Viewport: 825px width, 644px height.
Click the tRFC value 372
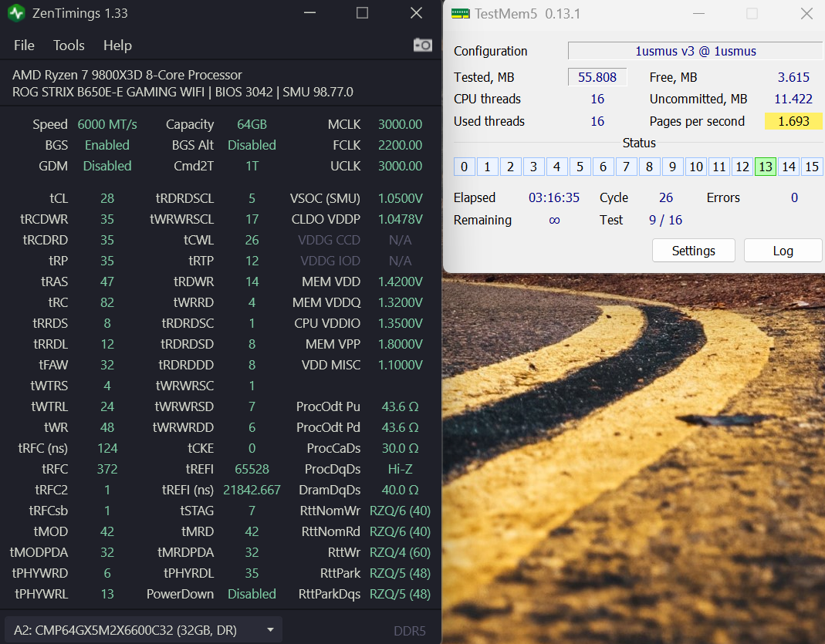pos(107,469)
